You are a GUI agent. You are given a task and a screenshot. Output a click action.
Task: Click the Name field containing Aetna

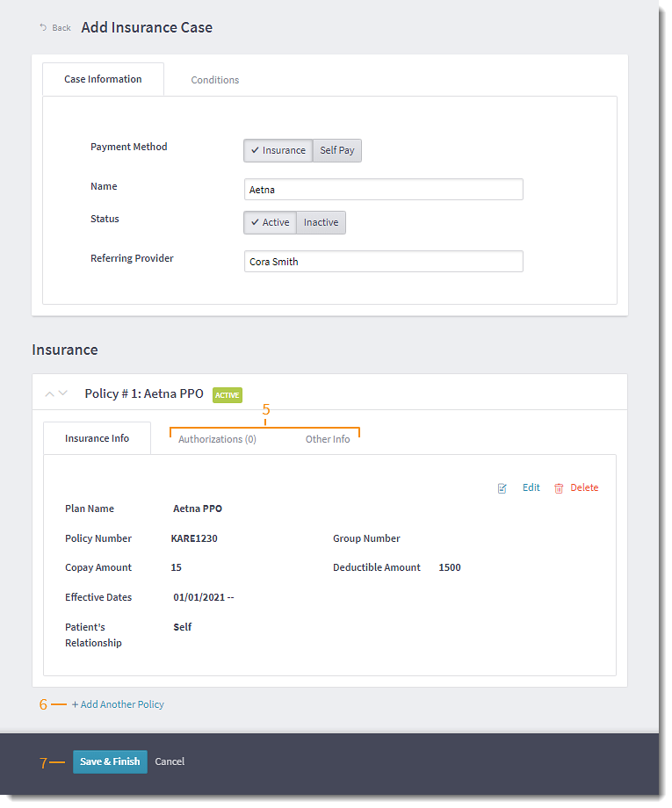384,190
